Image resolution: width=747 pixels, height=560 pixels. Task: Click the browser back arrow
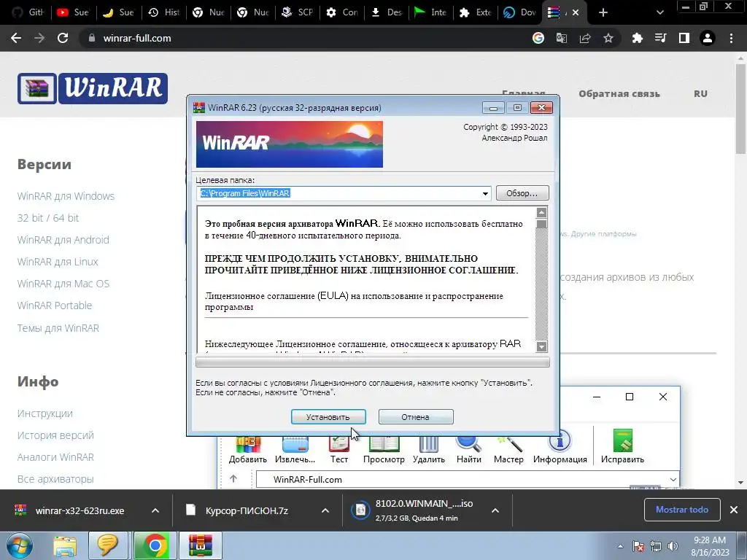16,38
